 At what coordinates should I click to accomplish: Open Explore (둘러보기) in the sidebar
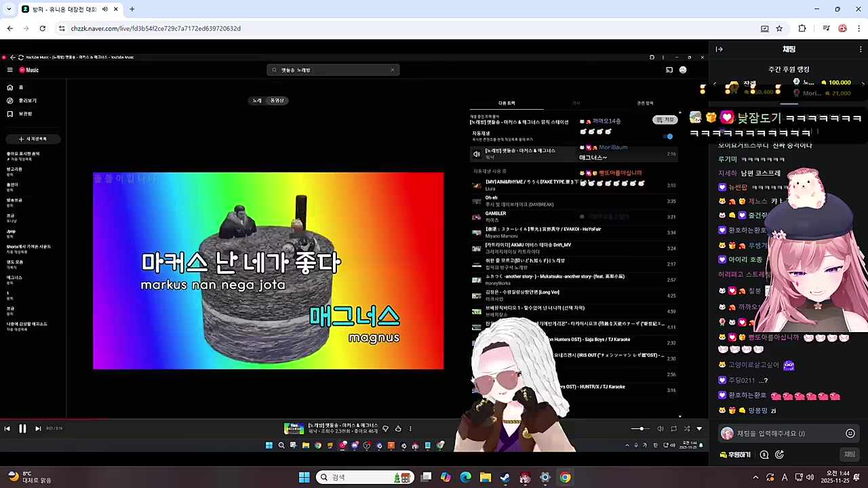coord(22,100)
